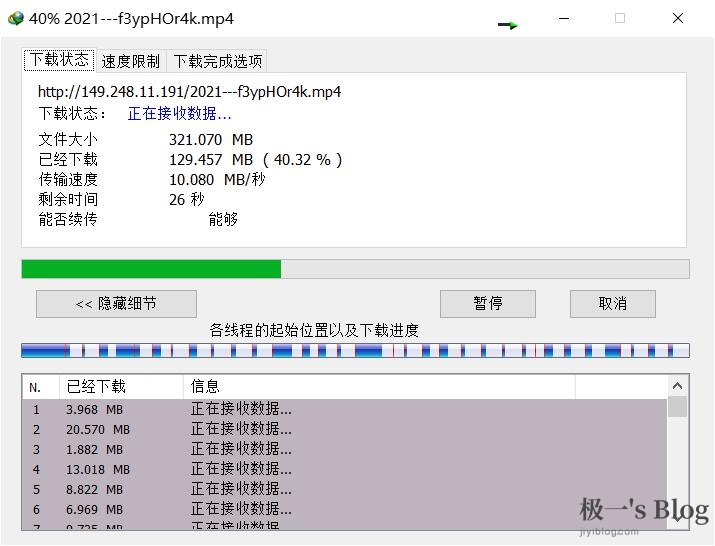The width and height of the screenshot is (715, 546).
Task: Click the resume capability value 能够
Action: (x=223, y=219)
